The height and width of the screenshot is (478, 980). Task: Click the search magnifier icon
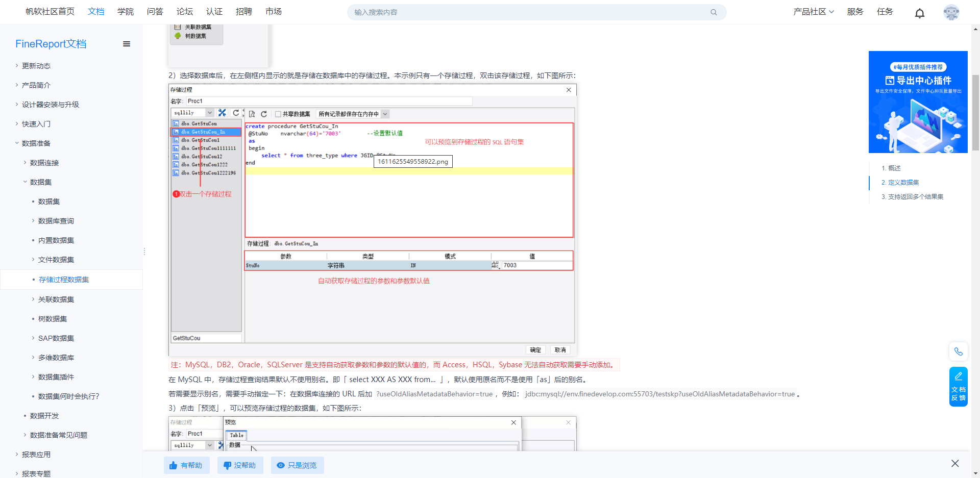714,12
